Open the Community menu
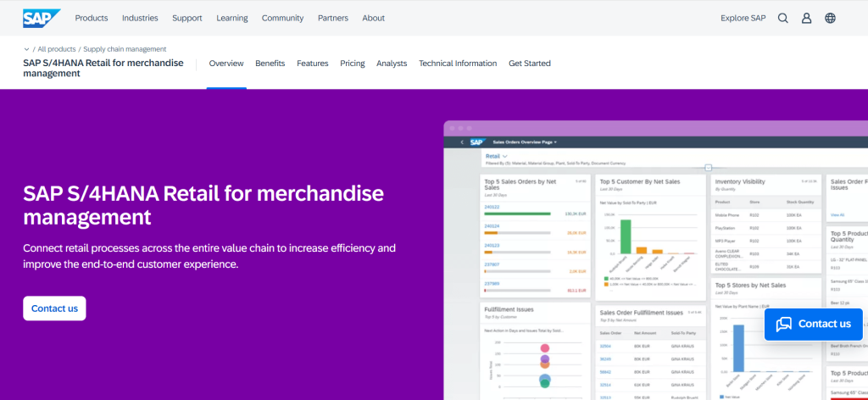Screen dimensions: 868x400 283,18
